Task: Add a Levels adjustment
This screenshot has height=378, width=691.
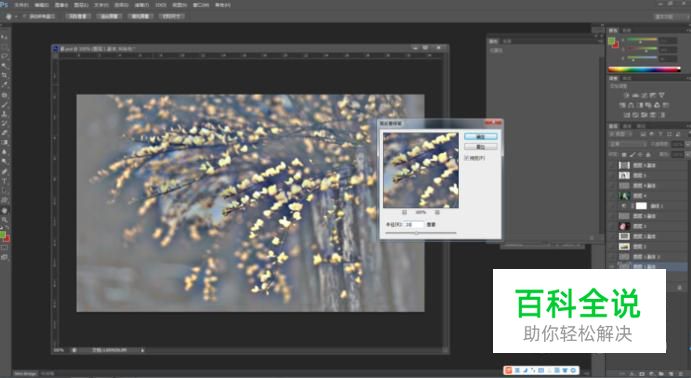Action: 635,95
